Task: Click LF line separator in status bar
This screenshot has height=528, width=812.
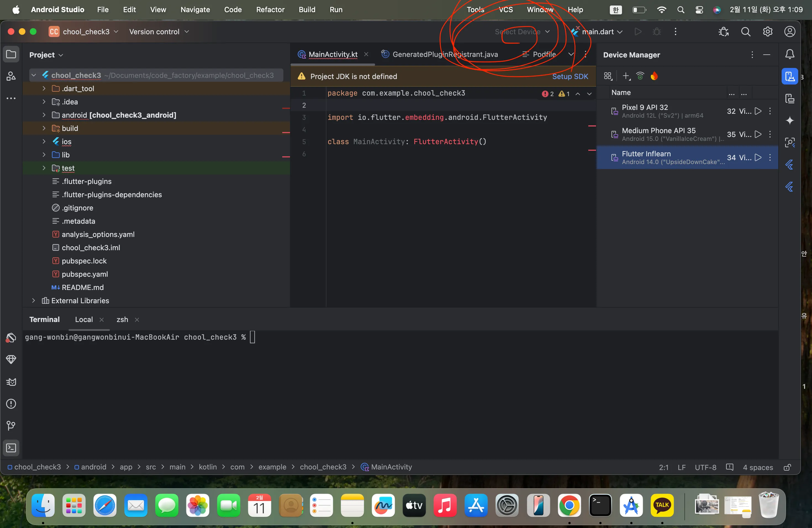Action: click(681, 467)
